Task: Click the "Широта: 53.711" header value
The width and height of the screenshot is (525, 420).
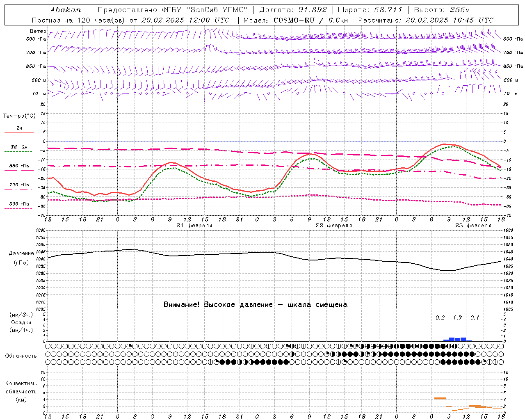Action: coord(370,9)
